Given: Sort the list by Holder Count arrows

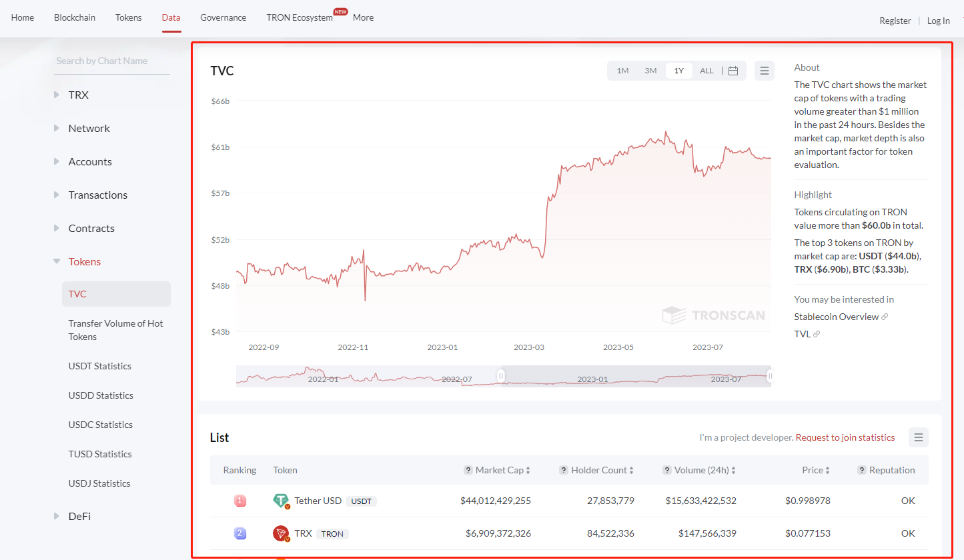Looking at the screenshot, I should (632, 471).
